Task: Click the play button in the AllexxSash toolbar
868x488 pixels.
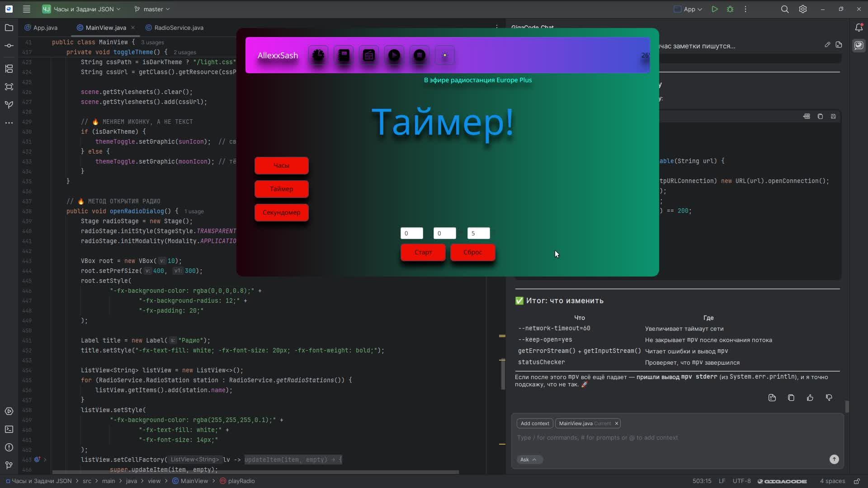Action: 394,56
